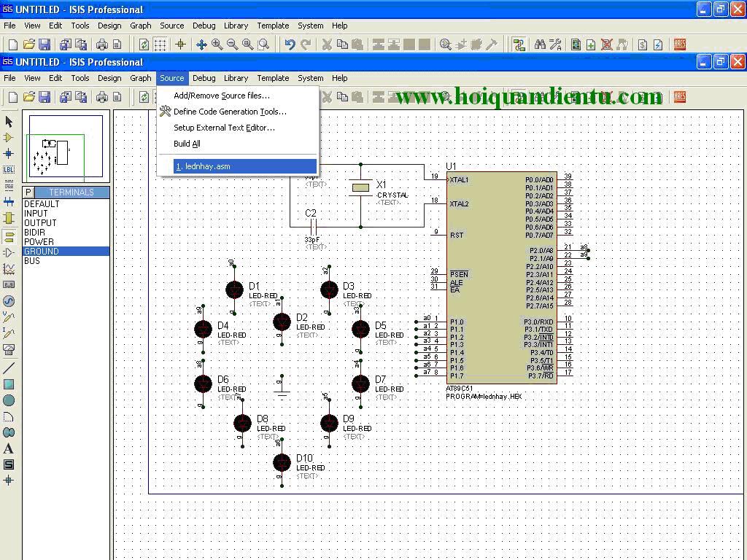Image resolution: width=747 pixels, height=560 pixels.
Task: Select the Marker mode tool in sidebar
Action: (9, 481)
